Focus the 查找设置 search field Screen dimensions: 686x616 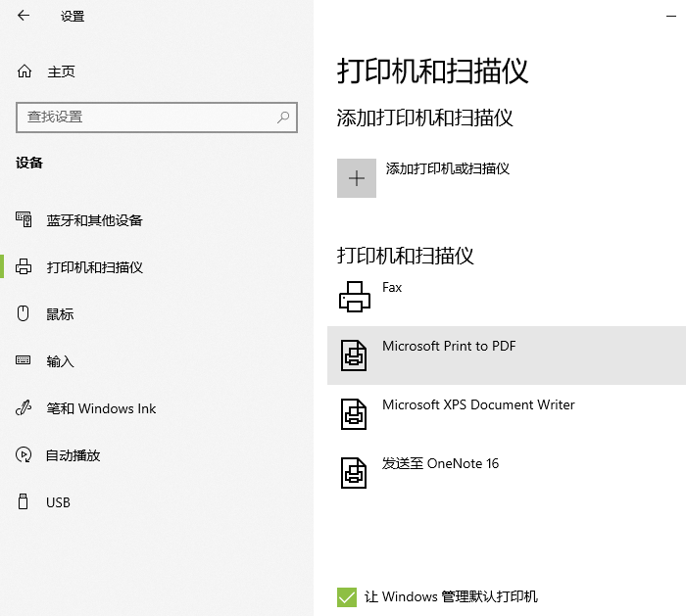pos(157,118)
